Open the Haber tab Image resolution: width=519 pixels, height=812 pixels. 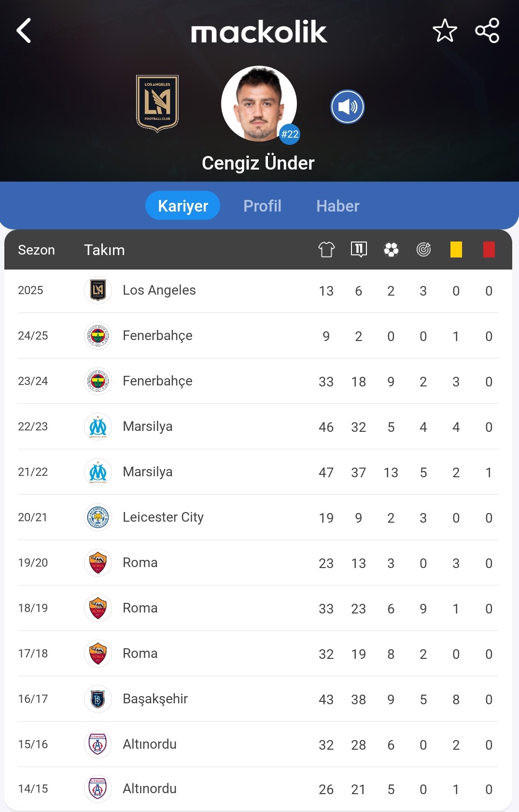338,206
